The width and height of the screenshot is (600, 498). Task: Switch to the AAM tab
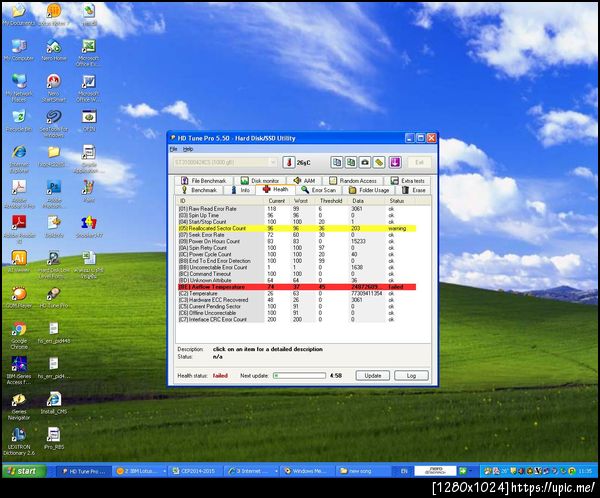pyautogui.click(x=305, y=181)
